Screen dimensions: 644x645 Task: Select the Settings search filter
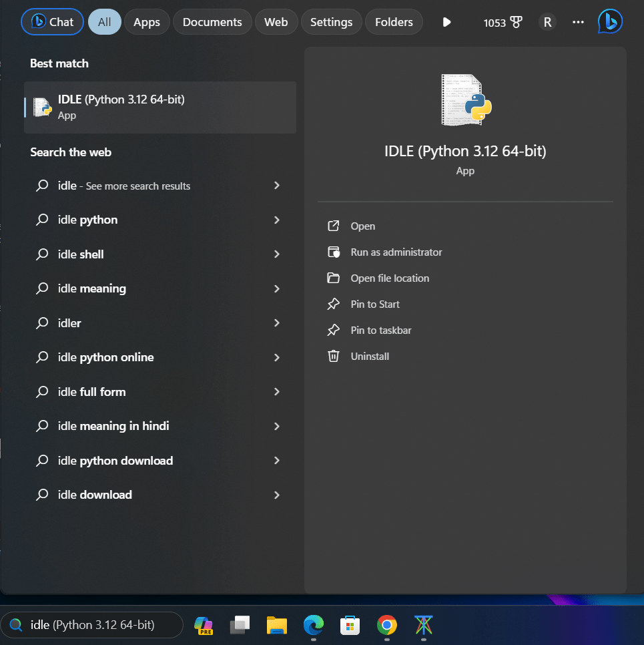(331, 21)
